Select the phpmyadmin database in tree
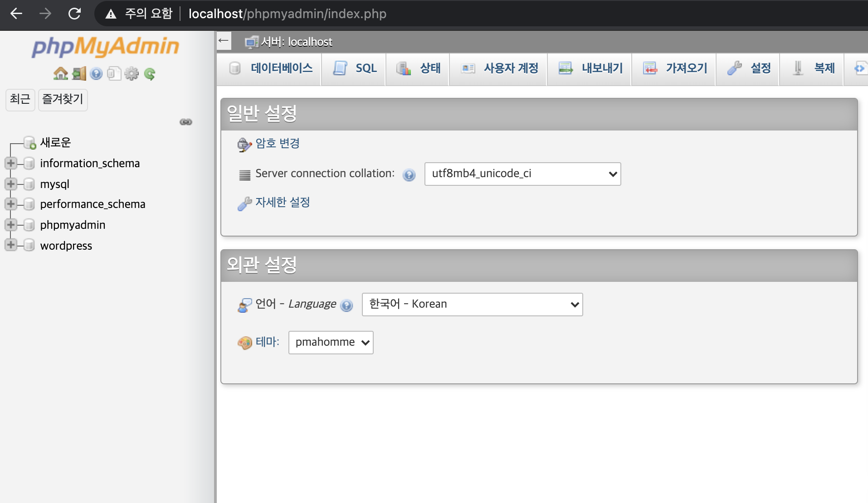Viewport: 868px width, 503px height. pos(73,225)
